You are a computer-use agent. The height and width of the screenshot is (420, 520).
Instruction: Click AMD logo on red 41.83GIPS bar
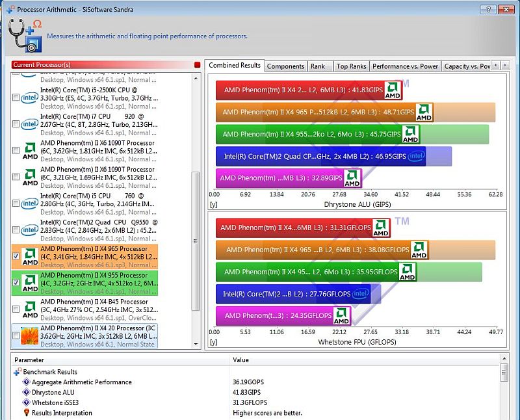(393, 90)
